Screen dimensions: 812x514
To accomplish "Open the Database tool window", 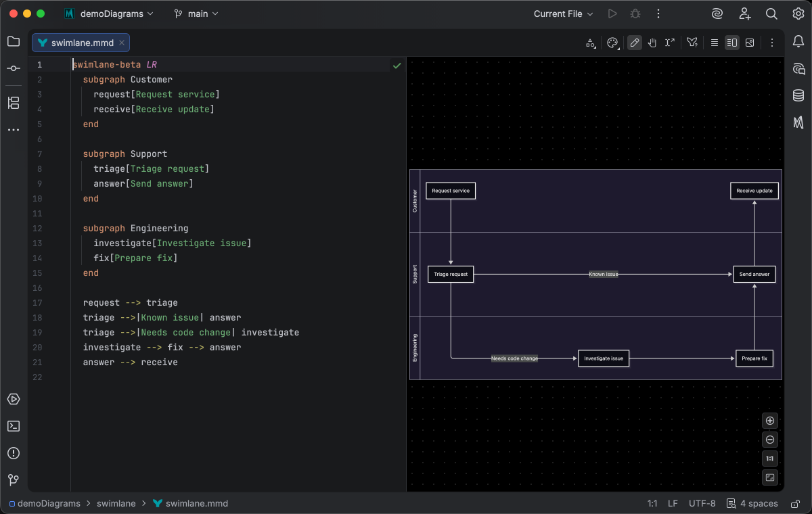I will 798,95.
